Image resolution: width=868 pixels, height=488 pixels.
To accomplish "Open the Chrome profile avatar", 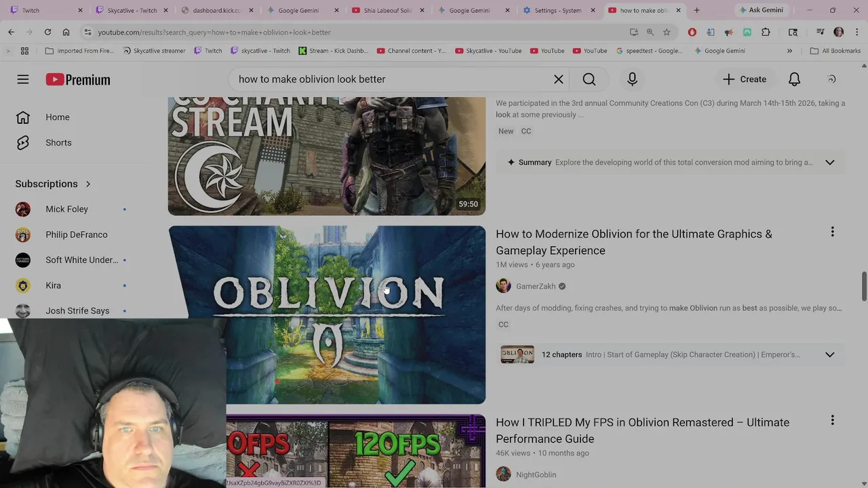I will [838, 32].
